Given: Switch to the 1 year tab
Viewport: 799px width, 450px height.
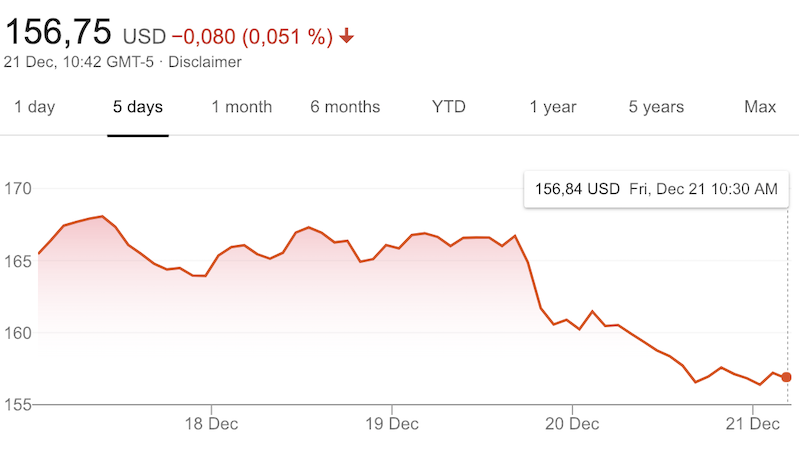Looking at the screenshot, I should pos(553,107).
